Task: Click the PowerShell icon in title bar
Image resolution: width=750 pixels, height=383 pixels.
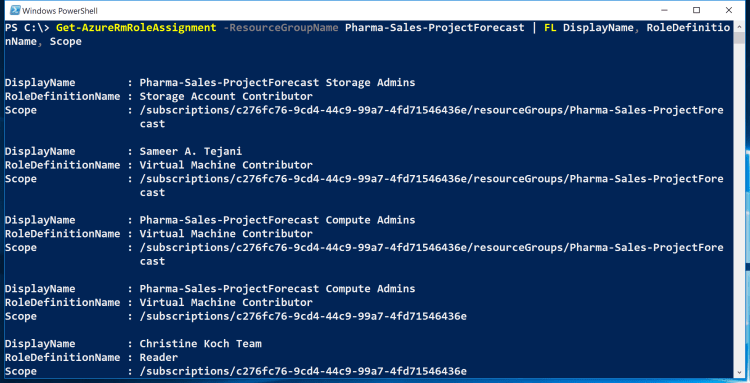Action: coord(15,10)
